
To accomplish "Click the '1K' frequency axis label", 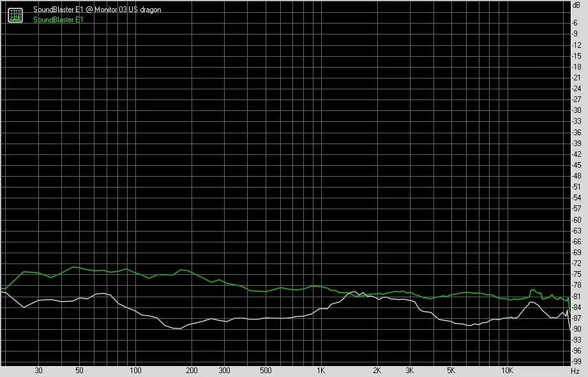I will click(x=320, y=371).
